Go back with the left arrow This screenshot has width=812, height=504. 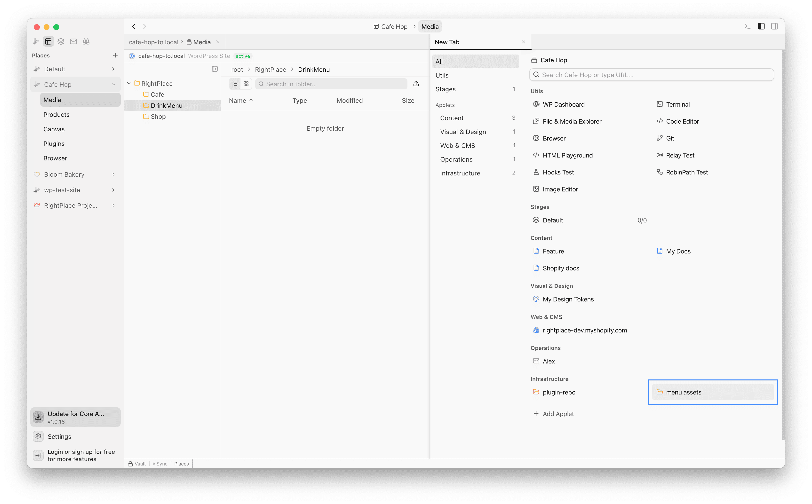click(x=134, y=26)
